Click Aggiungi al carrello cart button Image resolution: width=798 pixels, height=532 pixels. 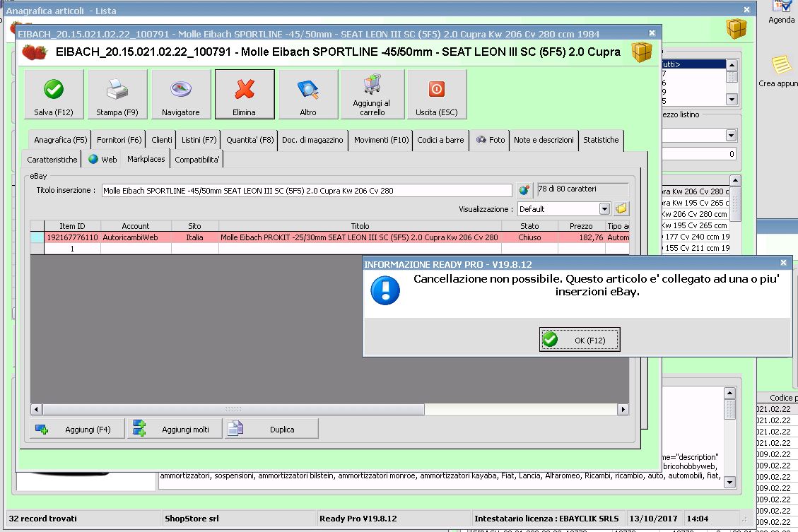[372, 95]
